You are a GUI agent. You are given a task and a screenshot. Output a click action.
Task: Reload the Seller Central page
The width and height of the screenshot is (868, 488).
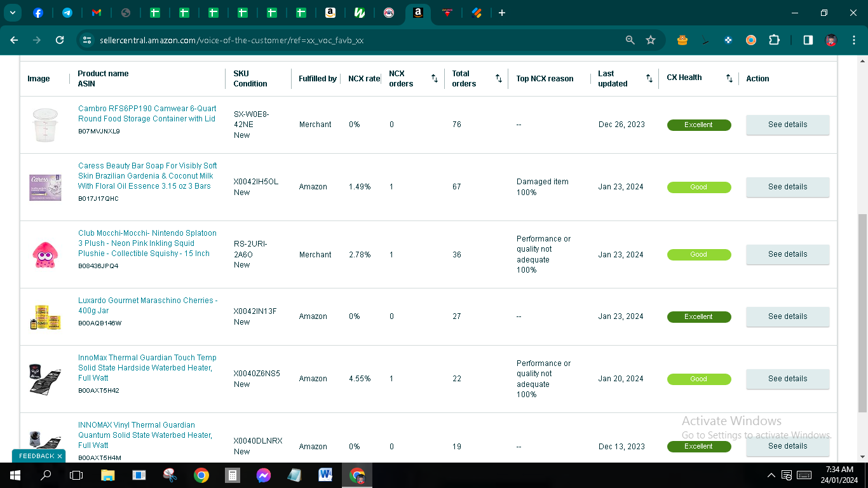[x=60, y=40]
